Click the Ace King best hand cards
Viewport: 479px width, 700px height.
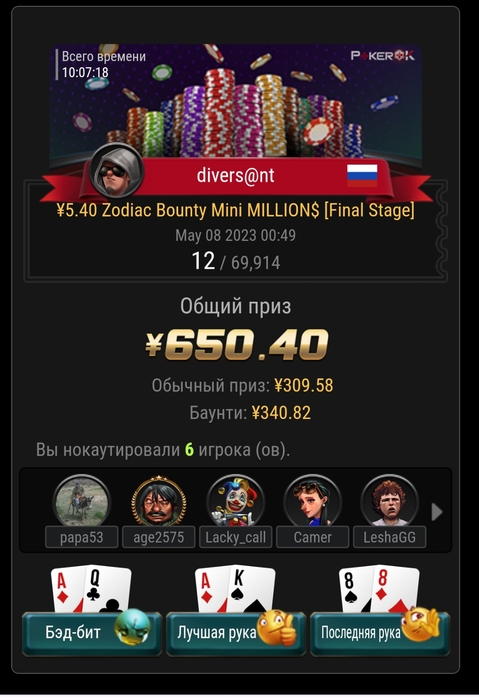[x=235, y=589]
